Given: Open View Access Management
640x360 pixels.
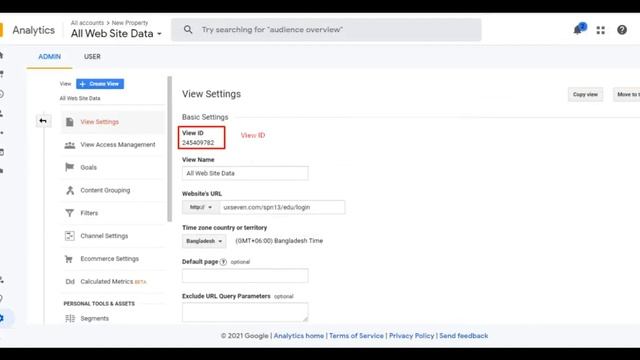Looking at the screenshot, I should point(118,144).
